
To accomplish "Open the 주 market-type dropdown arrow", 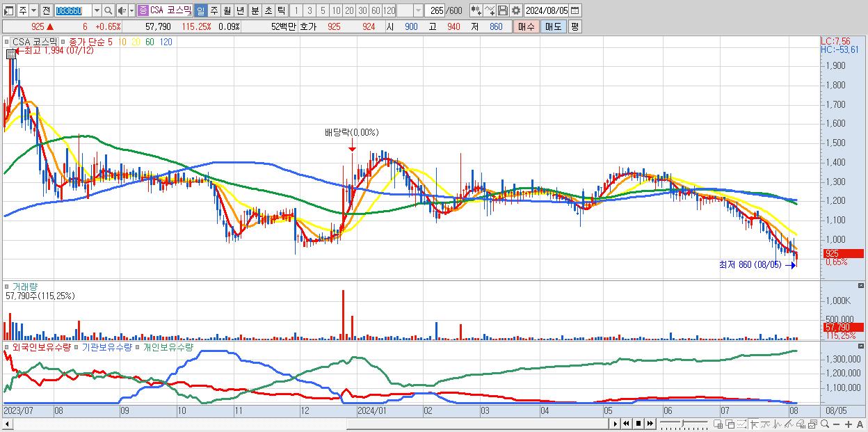I will pos(33,10).
